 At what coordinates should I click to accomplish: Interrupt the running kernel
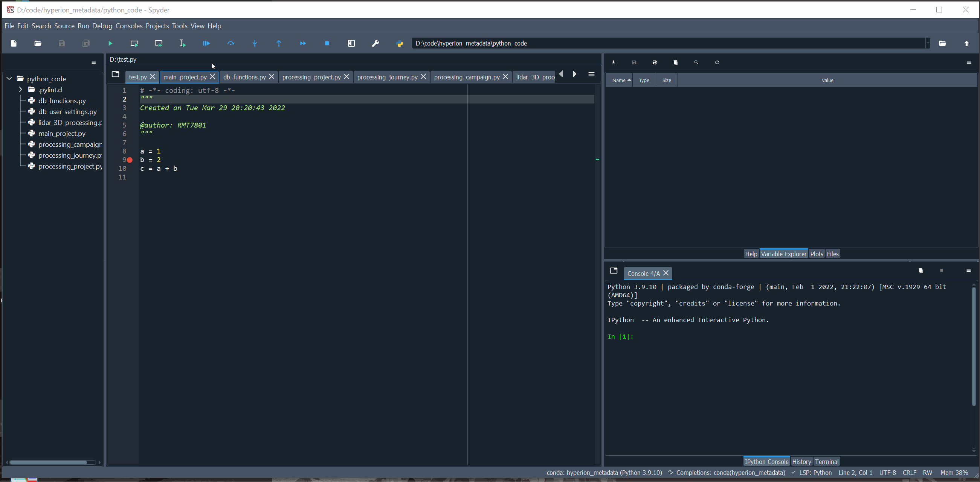coord(942,271)
